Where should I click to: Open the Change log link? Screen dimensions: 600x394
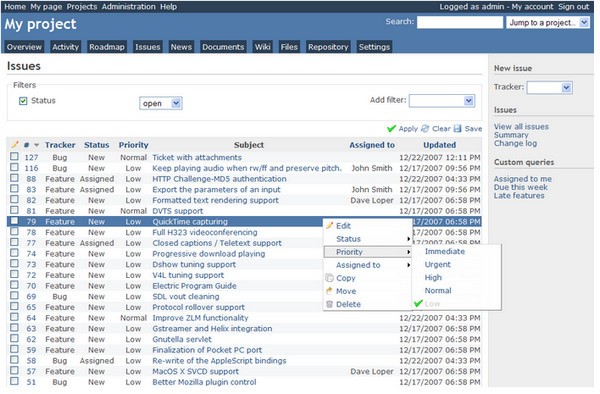(515, 143)
